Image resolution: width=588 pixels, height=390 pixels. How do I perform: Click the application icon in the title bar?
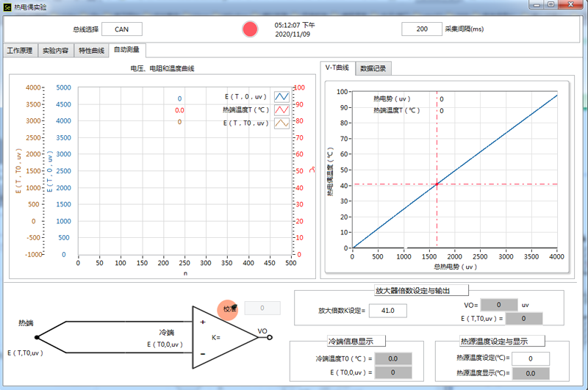pos(7,5)
